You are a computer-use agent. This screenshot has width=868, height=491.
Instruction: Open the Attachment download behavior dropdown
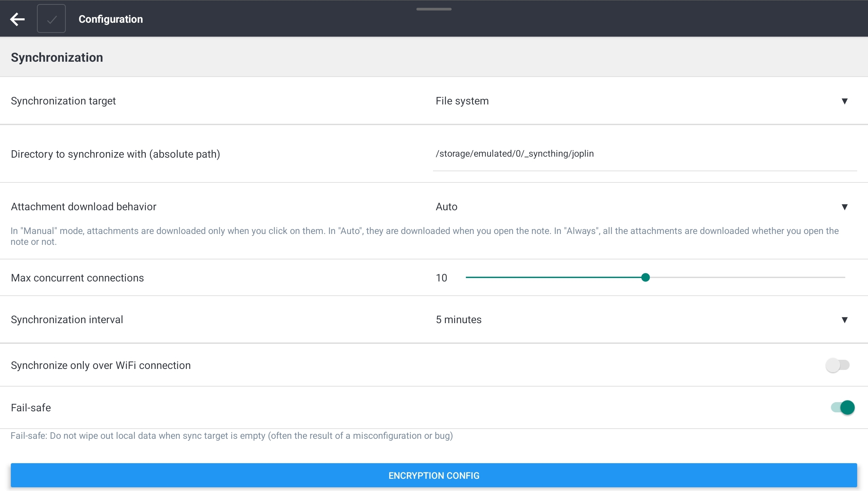(x=844, y=207)
